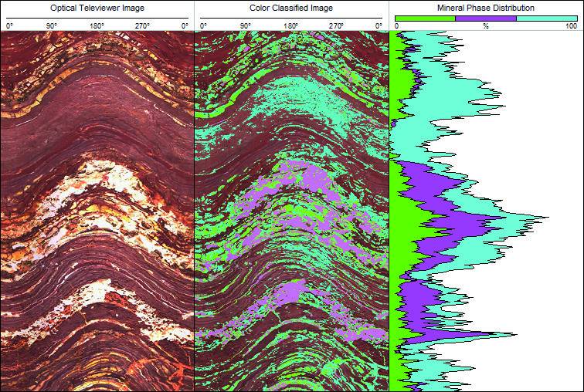584x392 pixels.
Task: Click the 180° mark on the Optical Televiewer scale
Action: [97, 26]
